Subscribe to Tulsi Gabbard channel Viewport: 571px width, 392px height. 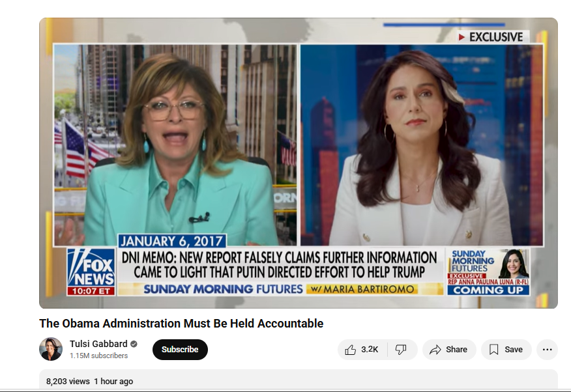tap(180, 350)
